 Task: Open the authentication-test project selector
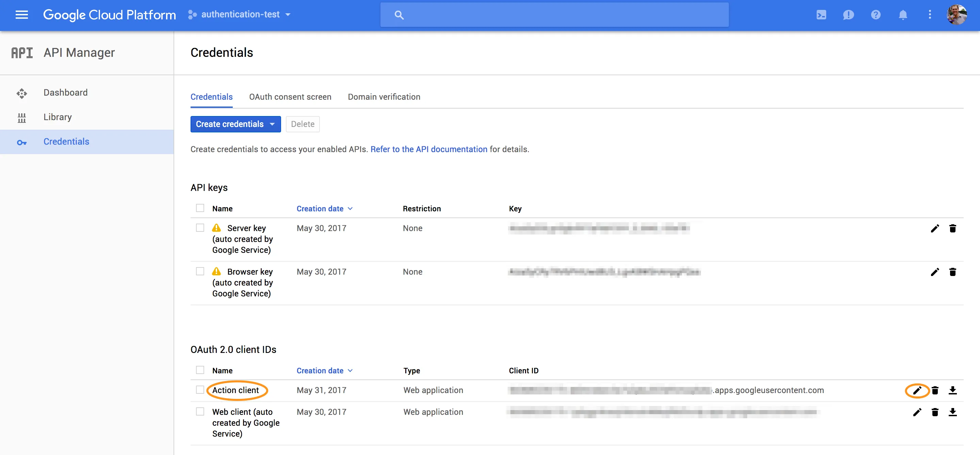[x=240, y=14]
